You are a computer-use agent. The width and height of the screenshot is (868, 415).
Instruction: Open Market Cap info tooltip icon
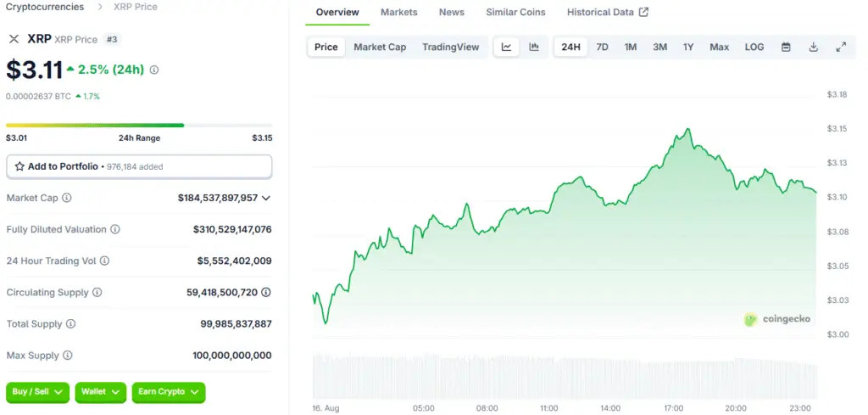66,198
